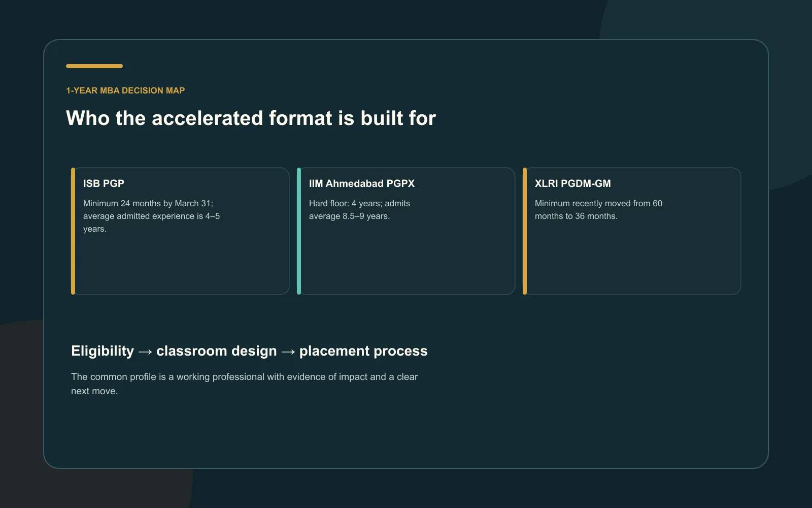Image resolution: width=812 pixels, height=508 pixels.
Task: Click the 'Eligibility → classroom design → placement process' subheading
Action: click(x=249, y=351)
